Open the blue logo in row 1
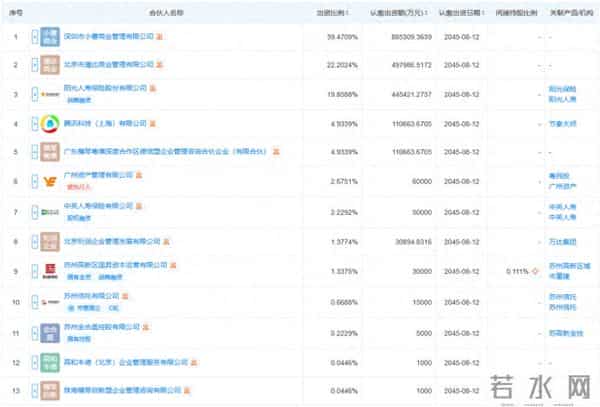This screenshot has height=407, width=600. (x=50, y=37)
